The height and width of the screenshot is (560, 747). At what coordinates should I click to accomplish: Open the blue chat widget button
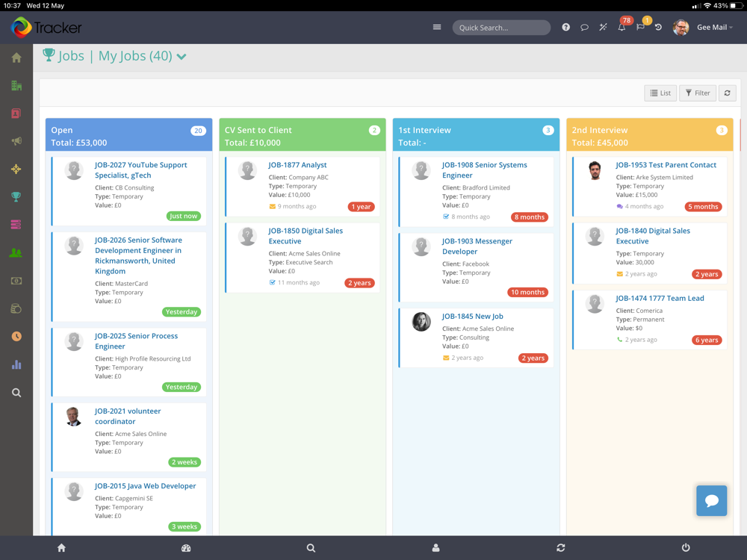point(711,500)
